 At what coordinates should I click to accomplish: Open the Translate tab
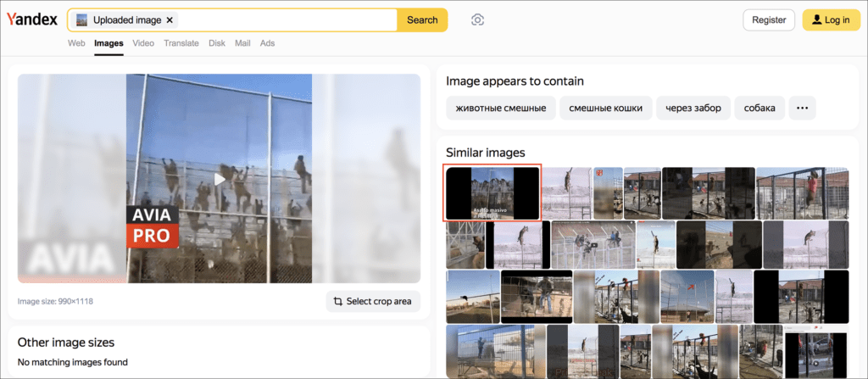tap(181, 43)
